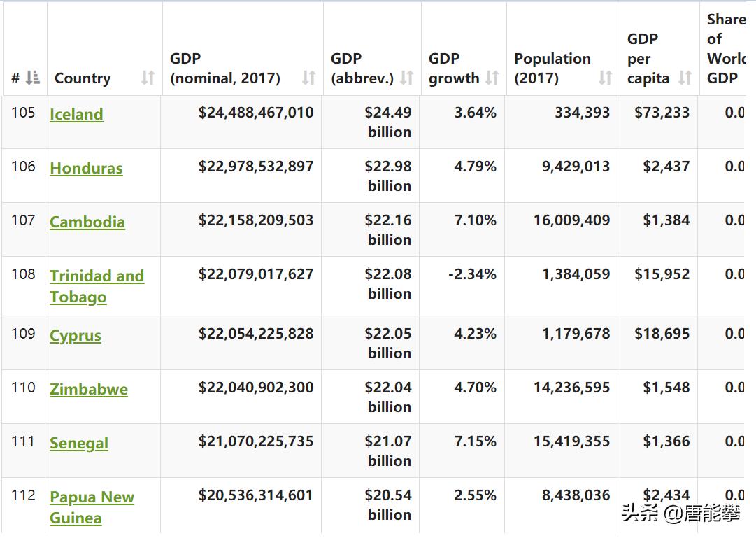The image size is (756, 538).
Task: Click the GDP (abbrev.) sort icon
Action: [408, 78]
